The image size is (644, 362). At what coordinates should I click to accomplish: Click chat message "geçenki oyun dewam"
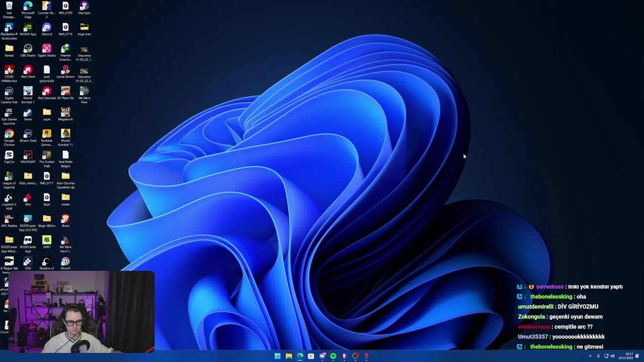[576, 317]
